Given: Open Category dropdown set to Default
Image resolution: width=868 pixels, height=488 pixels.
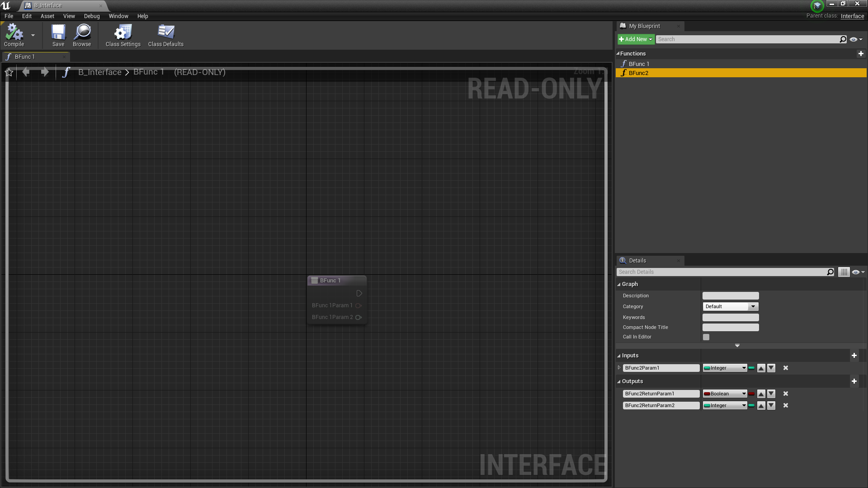Looking at the screenshot, I should 731,307.
